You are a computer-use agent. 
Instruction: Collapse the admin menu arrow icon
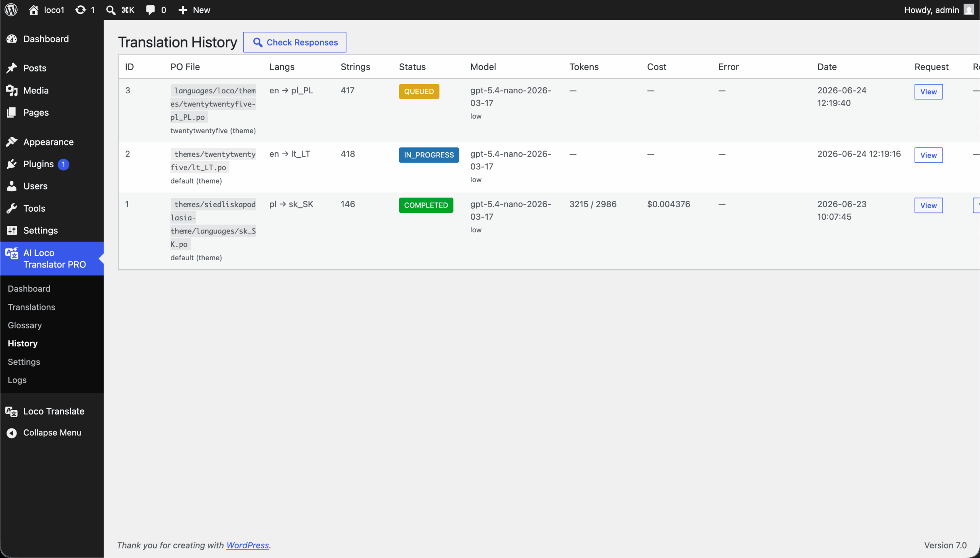click(x=12, y=433)
